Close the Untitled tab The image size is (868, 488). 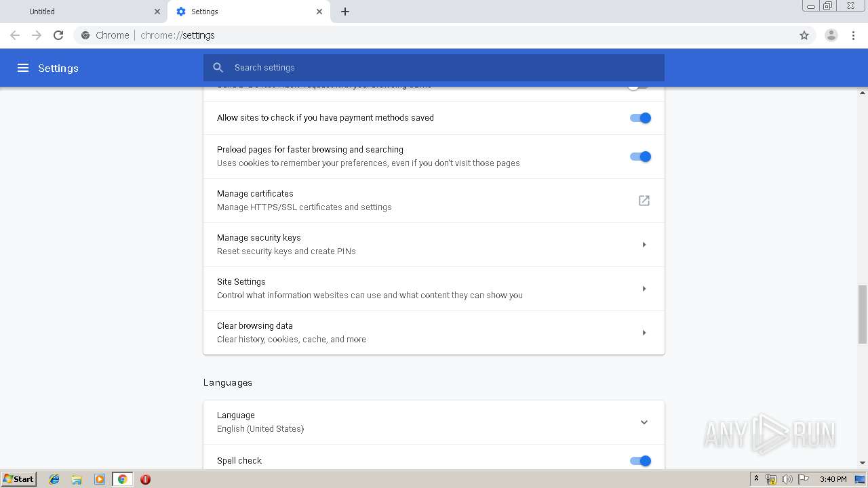coord(157,12)
